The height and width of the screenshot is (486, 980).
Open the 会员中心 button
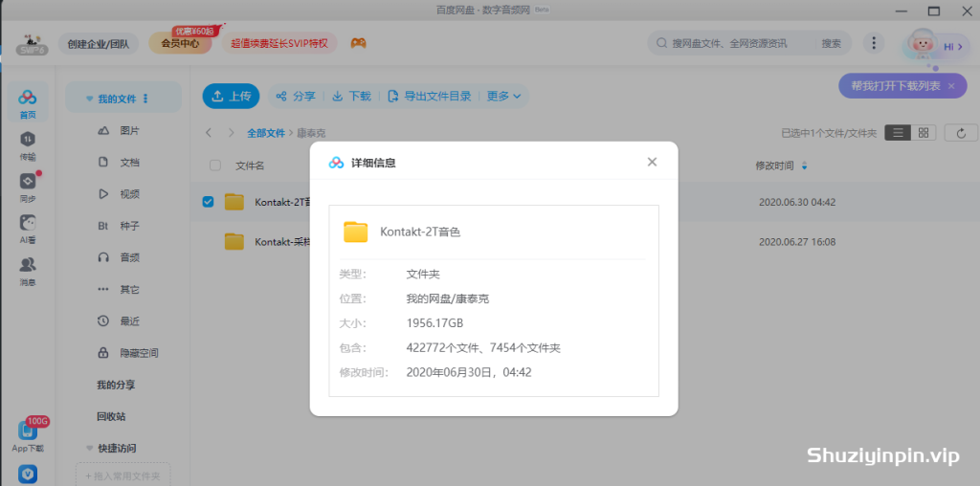180,44
